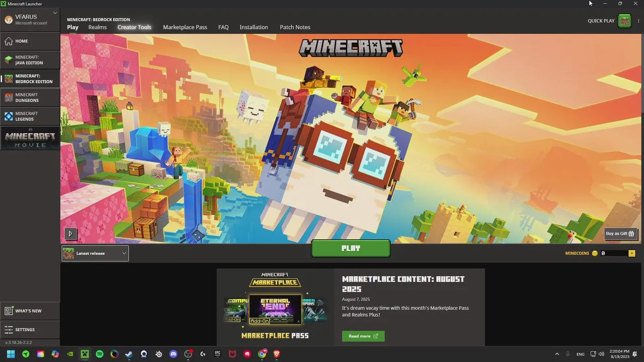This screenshot has width=644, height=362.
Task: Click the launcher version number text
Action: point(19,342)
